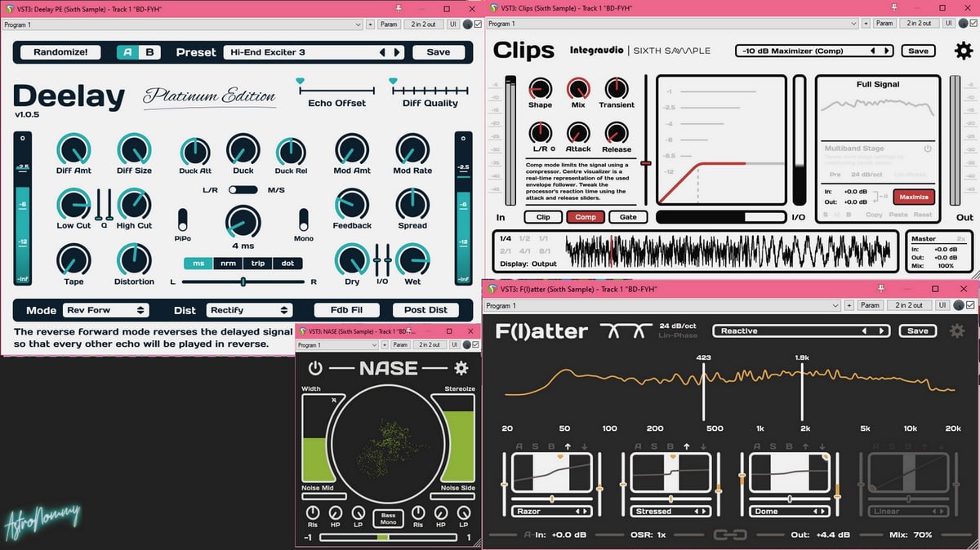The width and height of the screenshot is (980, 550).
Task: Select the Clips Comp mode tab
Action: coord(586,217)
